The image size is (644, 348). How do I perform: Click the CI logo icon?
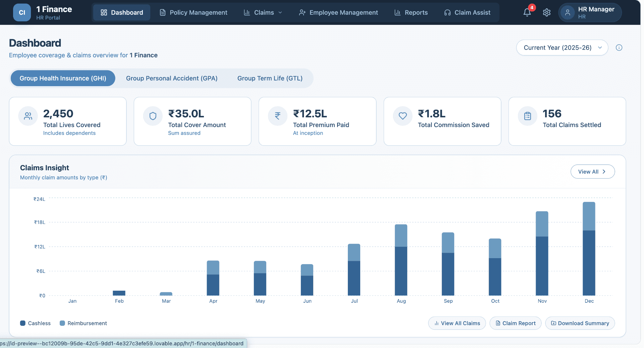point(22,13)
